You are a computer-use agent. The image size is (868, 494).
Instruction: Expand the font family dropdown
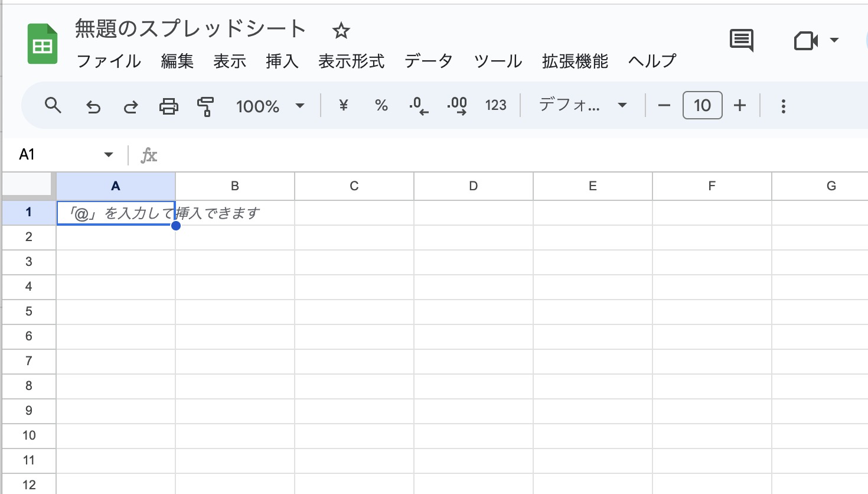pos(582,106)
